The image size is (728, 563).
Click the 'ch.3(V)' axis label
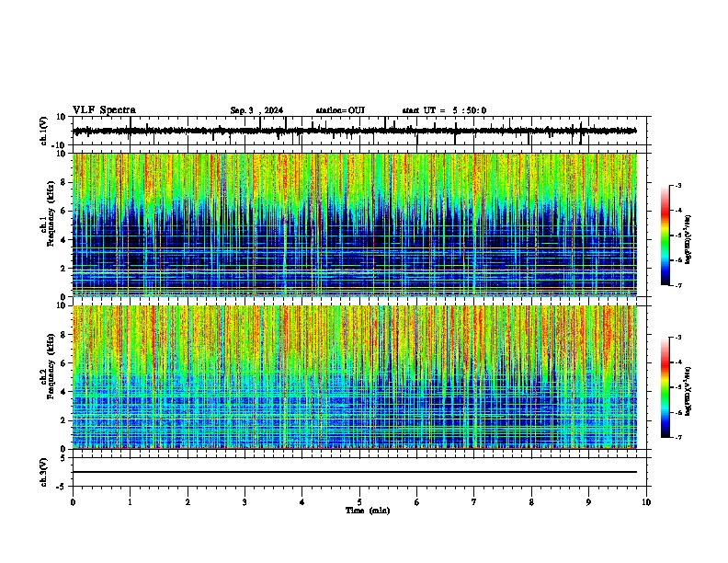click(x=44, y=473)
